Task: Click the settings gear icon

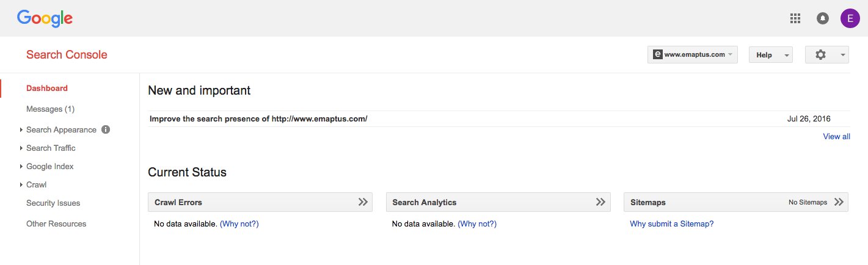Action: 820,55
